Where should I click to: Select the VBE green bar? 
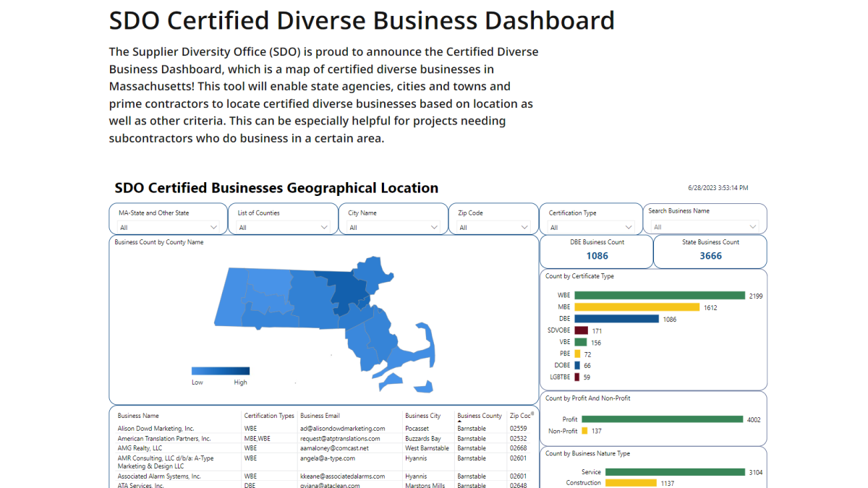coord(581,342)
